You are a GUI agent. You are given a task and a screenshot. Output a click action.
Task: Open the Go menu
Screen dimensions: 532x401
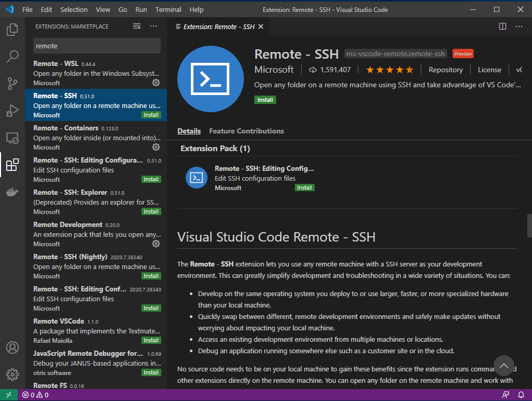coord(123,9)
